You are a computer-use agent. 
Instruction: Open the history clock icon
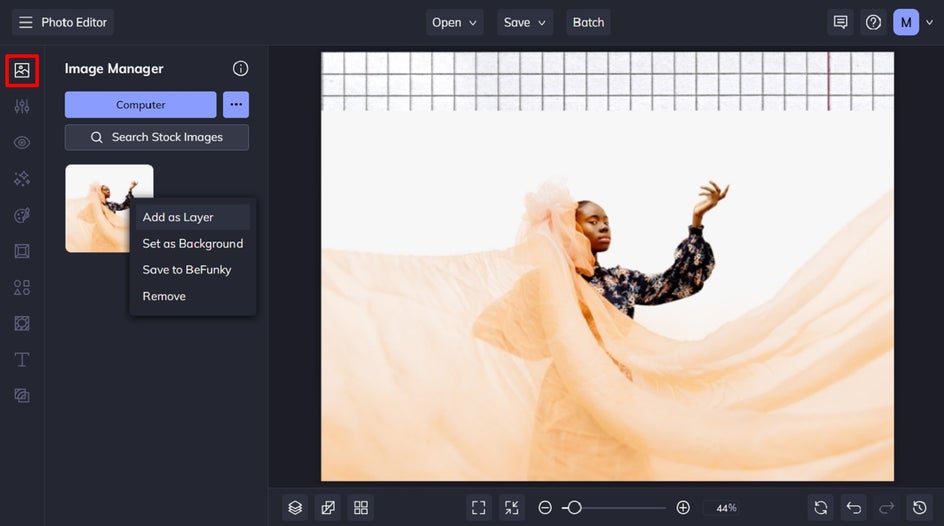click(919, 507)
